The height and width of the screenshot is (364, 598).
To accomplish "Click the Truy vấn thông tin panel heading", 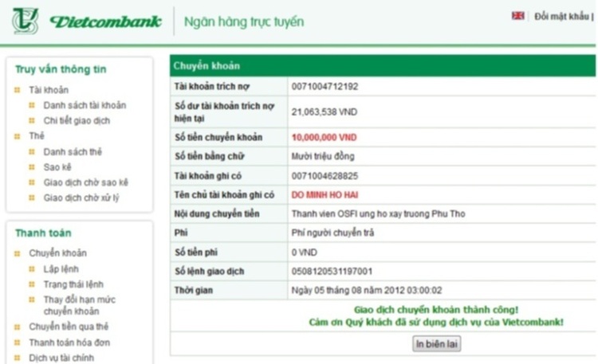I will [x=61, y=69].
